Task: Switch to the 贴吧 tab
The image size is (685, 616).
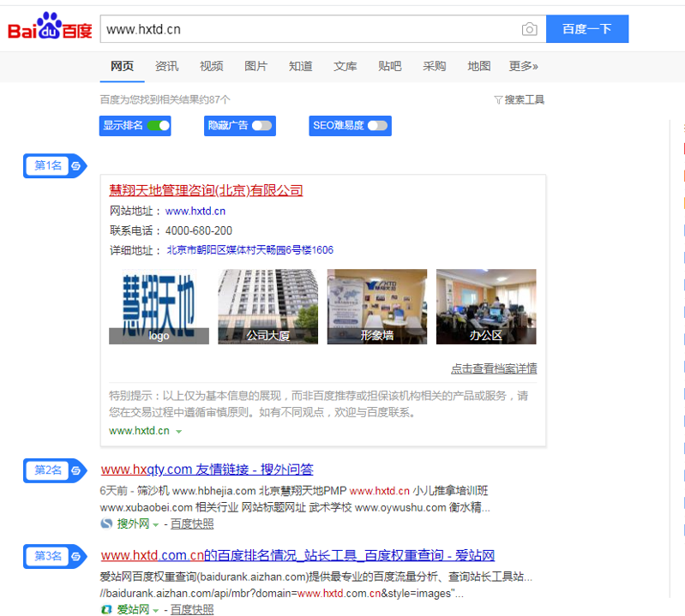Action: (390, 66)
